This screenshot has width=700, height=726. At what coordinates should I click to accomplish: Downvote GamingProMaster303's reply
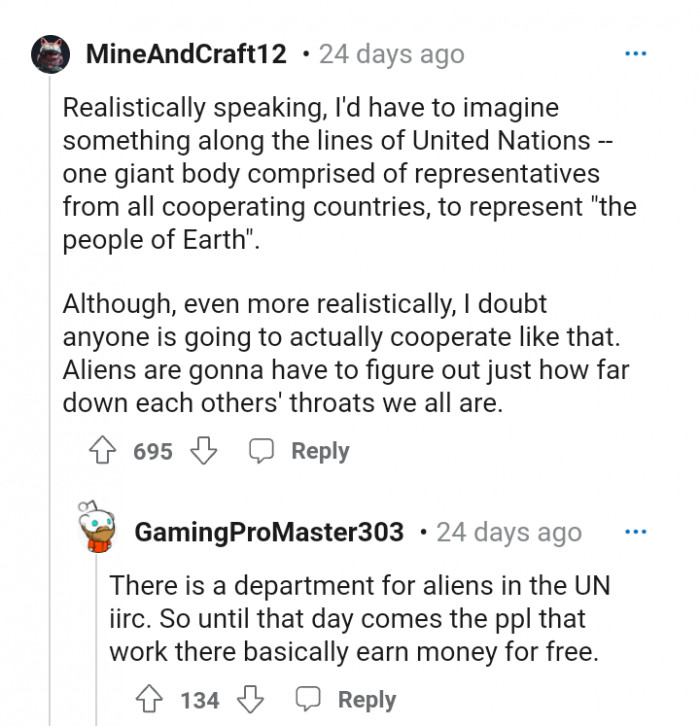(x=250, y=699)
